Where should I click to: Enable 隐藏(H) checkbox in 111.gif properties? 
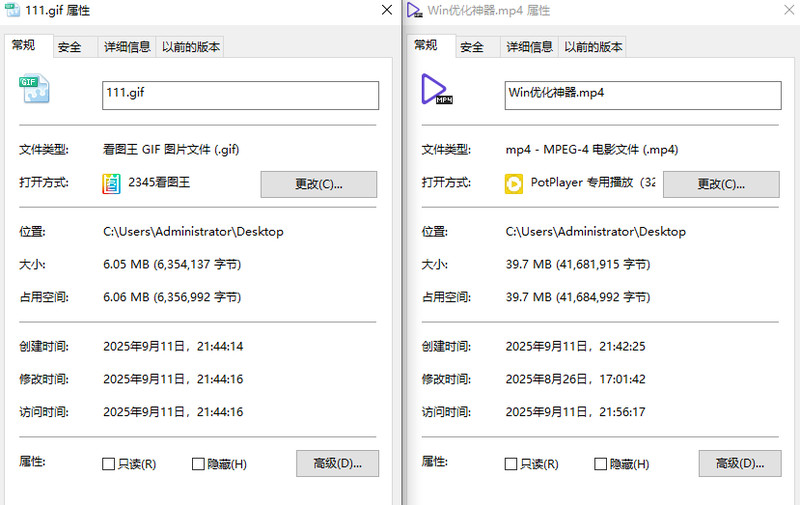198,464
